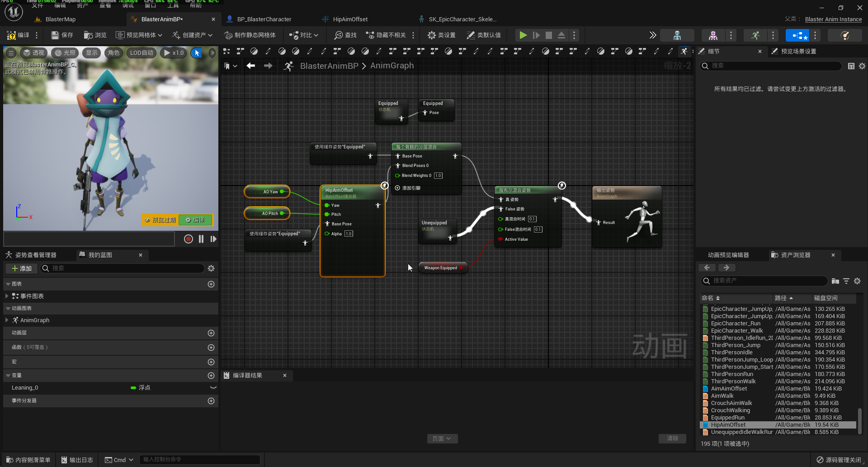Click Blaster Anim Instance parent class link
This screenshot has height=467, width=868.
pyautogui.click(x=833, y=19)
